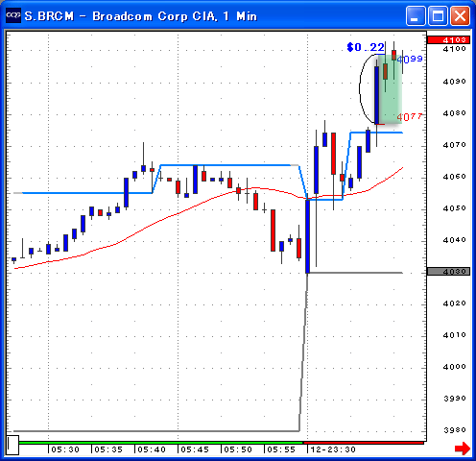Image resolution: width=476 pixels, height=461 pixels.
Task: Click the 05:35 time axis label
Action: click(x=108, y=449)
